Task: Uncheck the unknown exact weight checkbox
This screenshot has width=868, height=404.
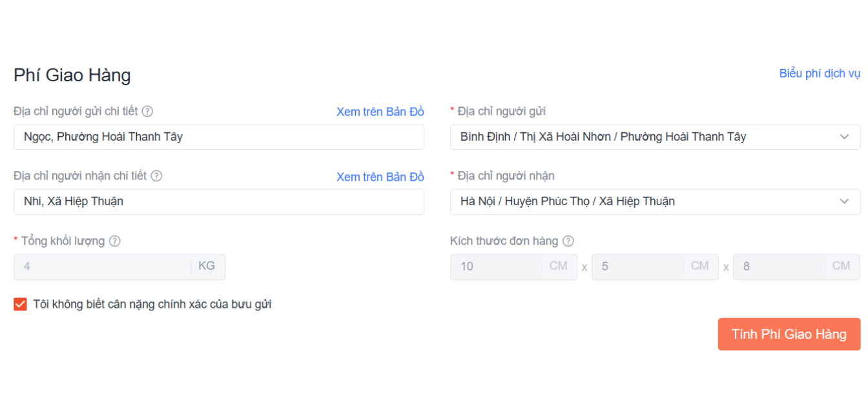Action: pyautogui.click(x=20, y=304)
